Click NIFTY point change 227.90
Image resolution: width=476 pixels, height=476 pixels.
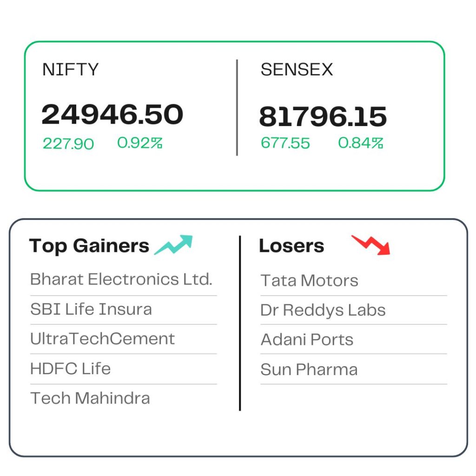coord(68,144)
